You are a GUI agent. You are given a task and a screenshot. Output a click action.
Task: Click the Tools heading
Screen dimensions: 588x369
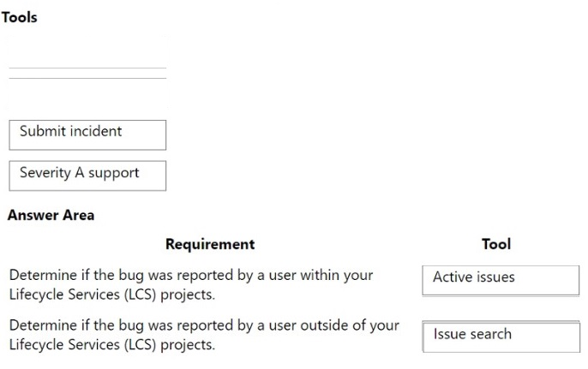click(x=19, y=17)
